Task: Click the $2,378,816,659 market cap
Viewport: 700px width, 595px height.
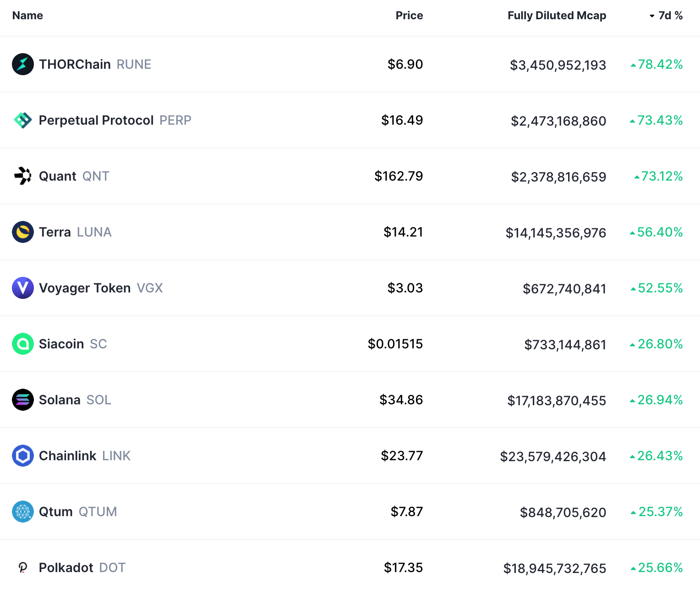Action: point(558,177)
